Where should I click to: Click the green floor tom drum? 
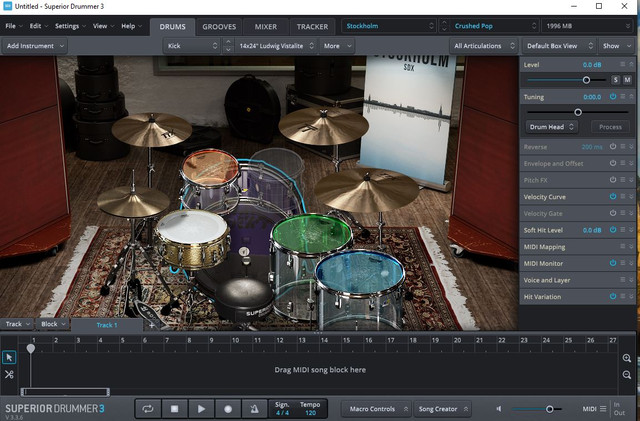(x=312, y=235)
